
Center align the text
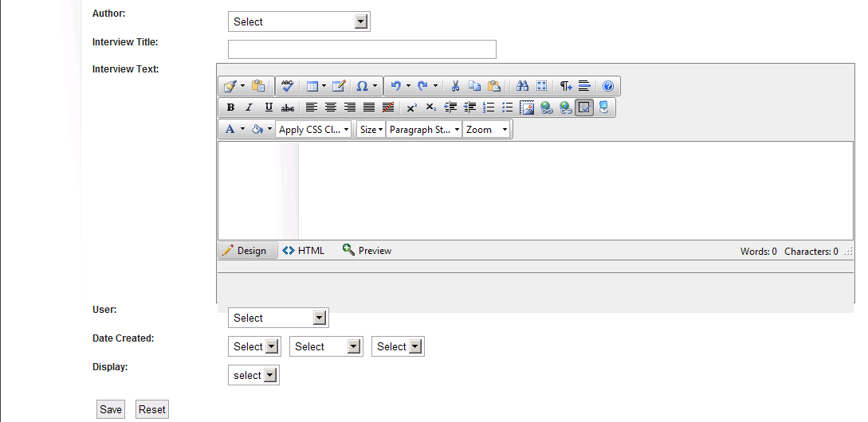(331, 107)
